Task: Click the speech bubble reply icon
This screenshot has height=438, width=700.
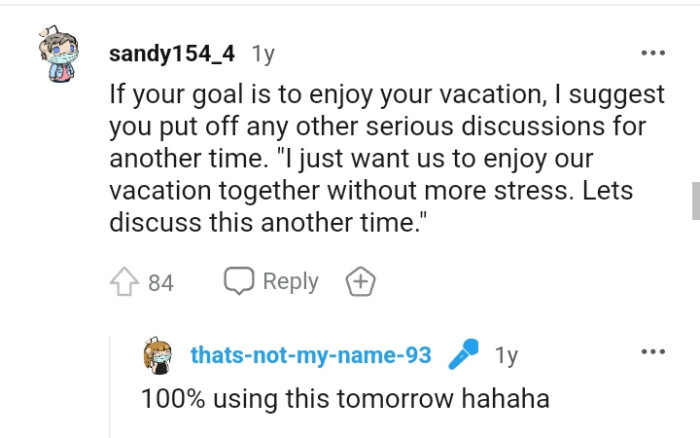Action: [x=239, y=282]
